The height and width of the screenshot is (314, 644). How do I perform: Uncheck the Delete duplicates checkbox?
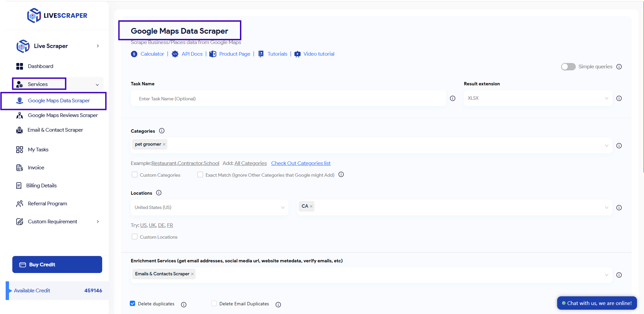[132, 303]
